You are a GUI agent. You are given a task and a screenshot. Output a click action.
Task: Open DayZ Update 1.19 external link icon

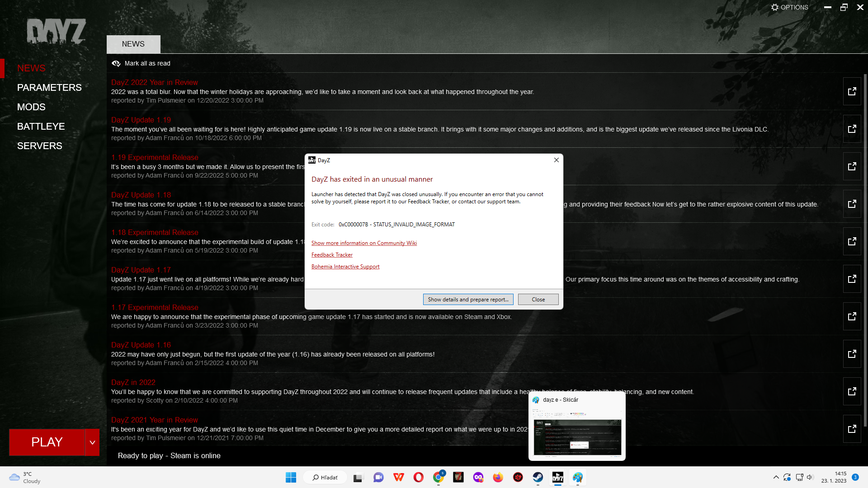(x=852, y=129)
